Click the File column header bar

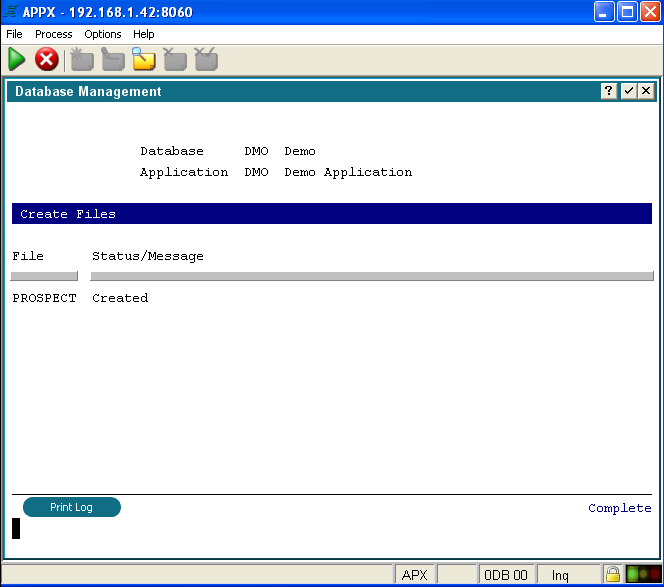pyautogui.click(x=44, y=275)
